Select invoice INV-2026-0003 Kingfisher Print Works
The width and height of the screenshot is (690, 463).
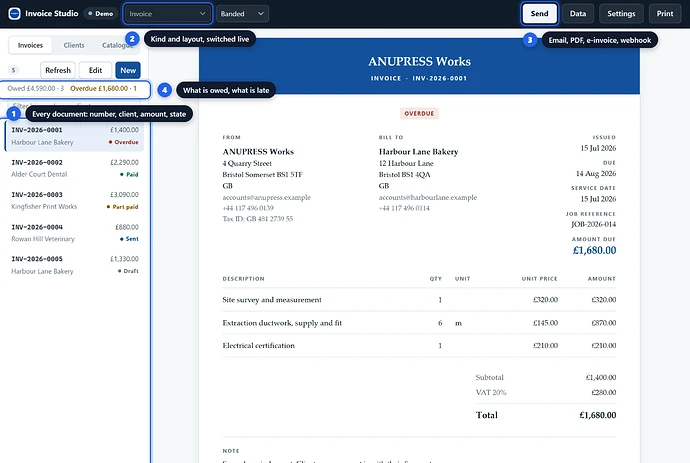(74, 201)
